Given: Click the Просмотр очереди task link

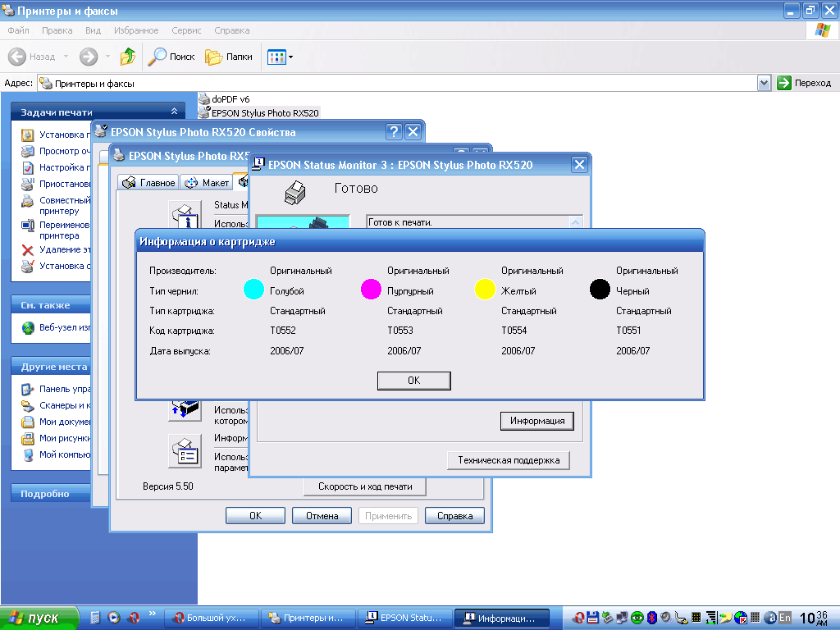Looking at the screenshot, I should (56, 151).
